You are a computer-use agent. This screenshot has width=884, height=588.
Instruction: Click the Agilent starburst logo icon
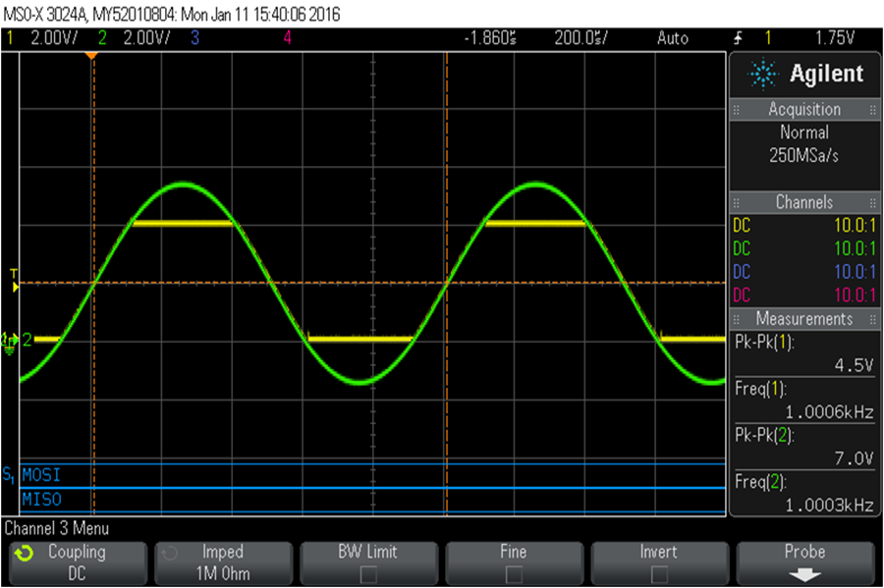[762, 74]
